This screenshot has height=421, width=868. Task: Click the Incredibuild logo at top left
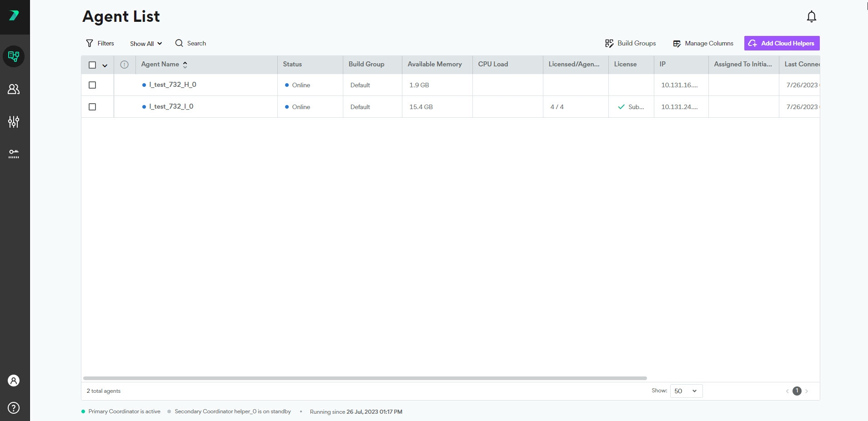click(14, 16)
